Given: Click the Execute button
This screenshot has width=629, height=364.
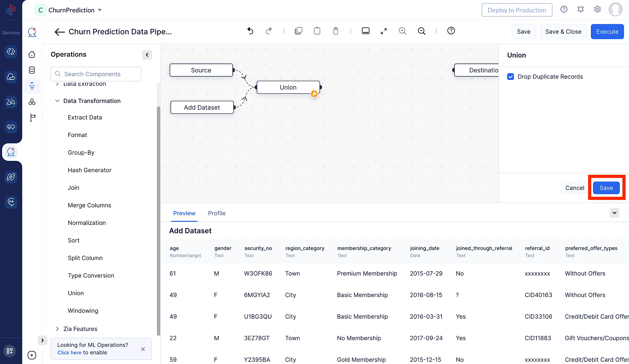Looking at the screenshot, I should 607,32.
